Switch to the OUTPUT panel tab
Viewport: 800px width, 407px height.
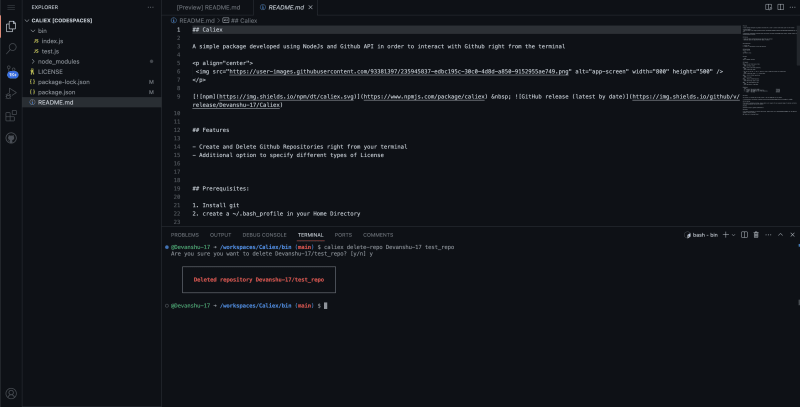pyautogui.click(x=220, y=235)
